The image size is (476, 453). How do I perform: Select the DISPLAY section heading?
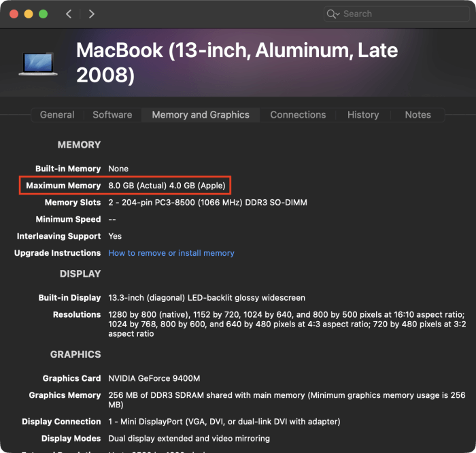click(80, 274)
